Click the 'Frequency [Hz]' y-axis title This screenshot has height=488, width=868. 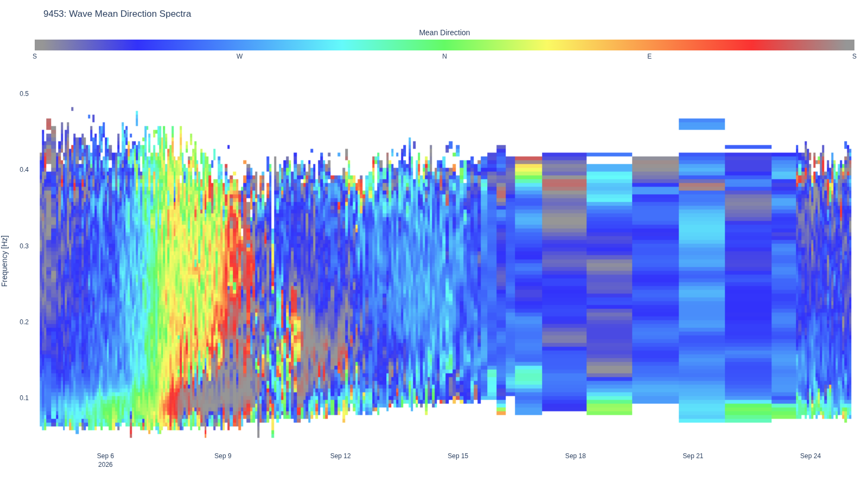(5, 261)
